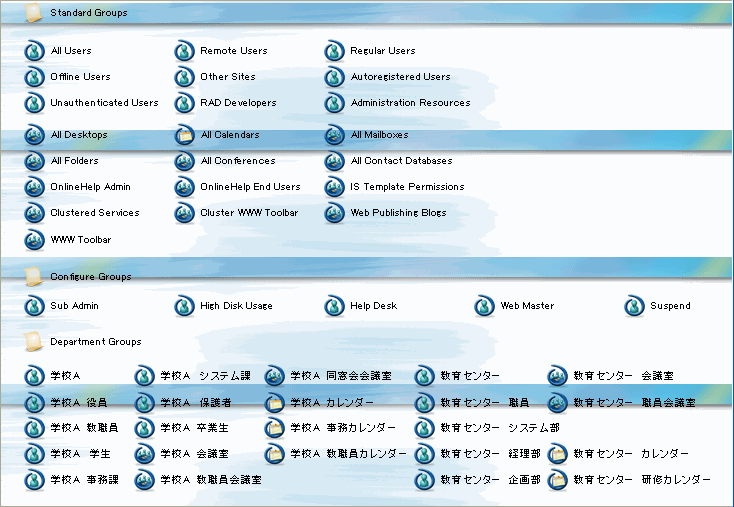Viewport: 734px width, 507px height.
Task: Expand the Standard Groups folder
Action: (34, 13)
